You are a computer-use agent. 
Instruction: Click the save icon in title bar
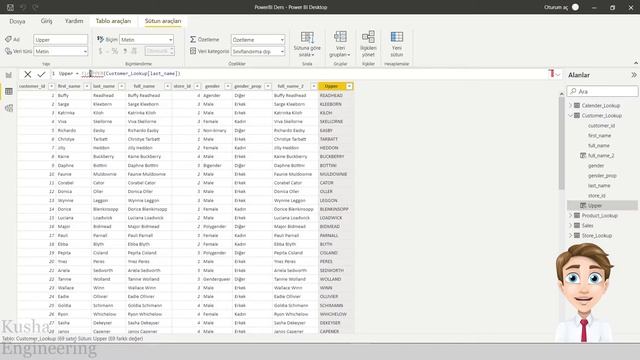coord(10,7)
